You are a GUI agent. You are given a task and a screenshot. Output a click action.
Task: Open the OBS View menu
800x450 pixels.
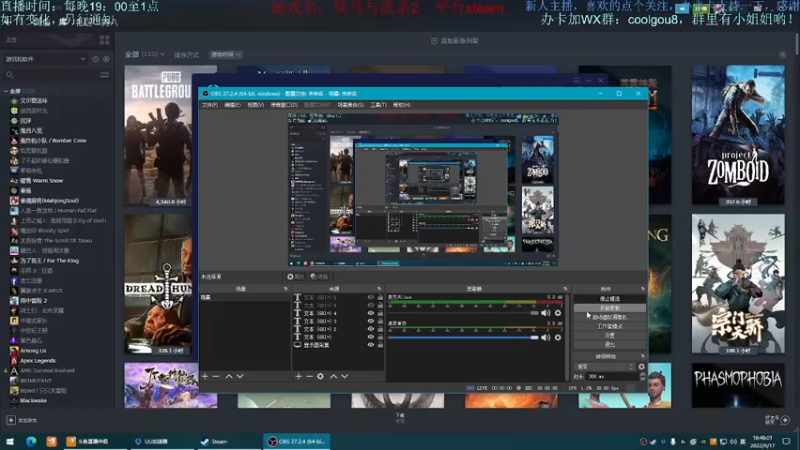click(256, 105)
